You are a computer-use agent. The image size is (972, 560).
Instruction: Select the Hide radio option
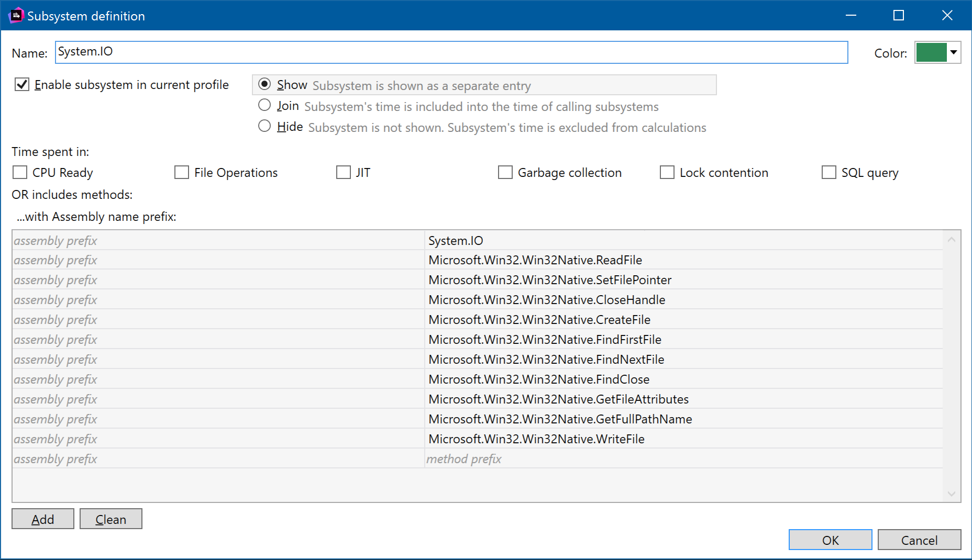point(264,126)
